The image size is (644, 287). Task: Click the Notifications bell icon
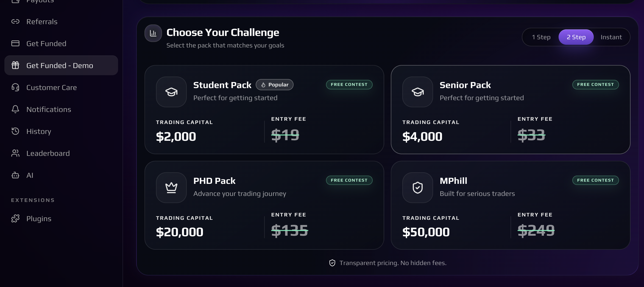[15, 109]
